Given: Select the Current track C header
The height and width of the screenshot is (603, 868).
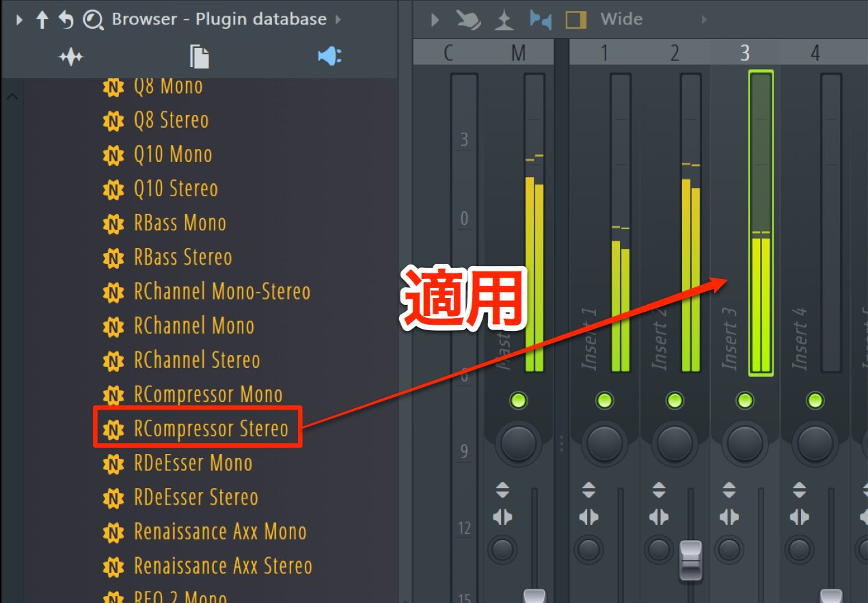Looking at the screenshot, I should (x=448, y=52).
